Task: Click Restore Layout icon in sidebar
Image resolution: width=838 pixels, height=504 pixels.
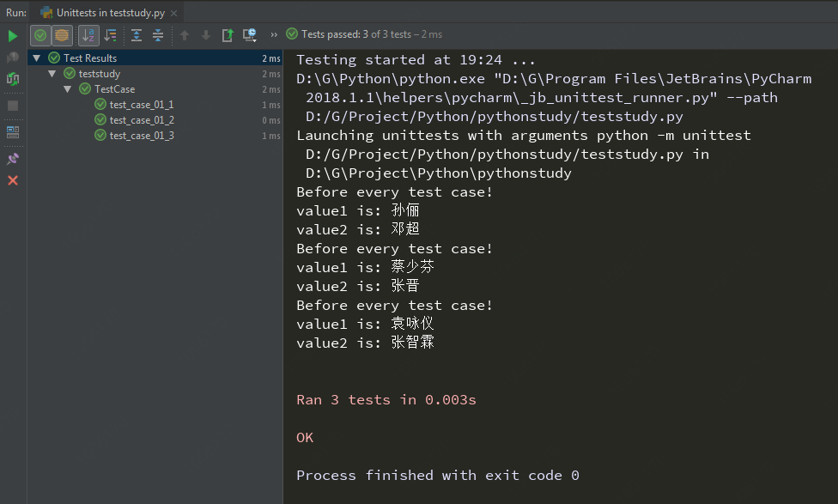Action: 13,132
